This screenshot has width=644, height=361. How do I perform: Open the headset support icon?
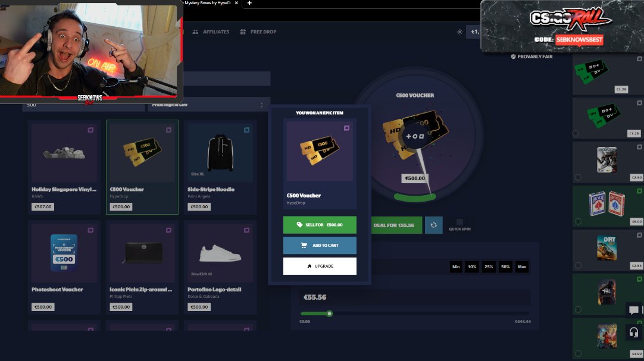tap(634, 332)
